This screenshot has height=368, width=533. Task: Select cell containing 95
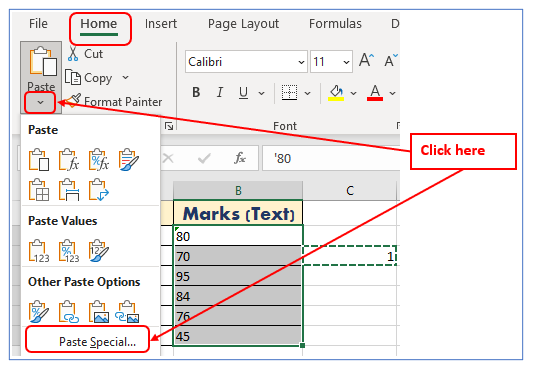click(x=238, y=276)
